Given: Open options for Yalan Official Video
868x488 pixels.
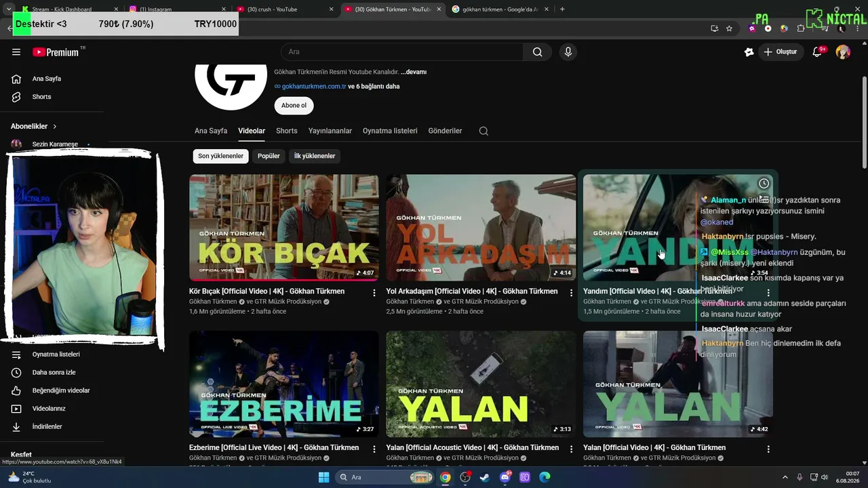Looking at the screenshot, I should coord(768,449).
